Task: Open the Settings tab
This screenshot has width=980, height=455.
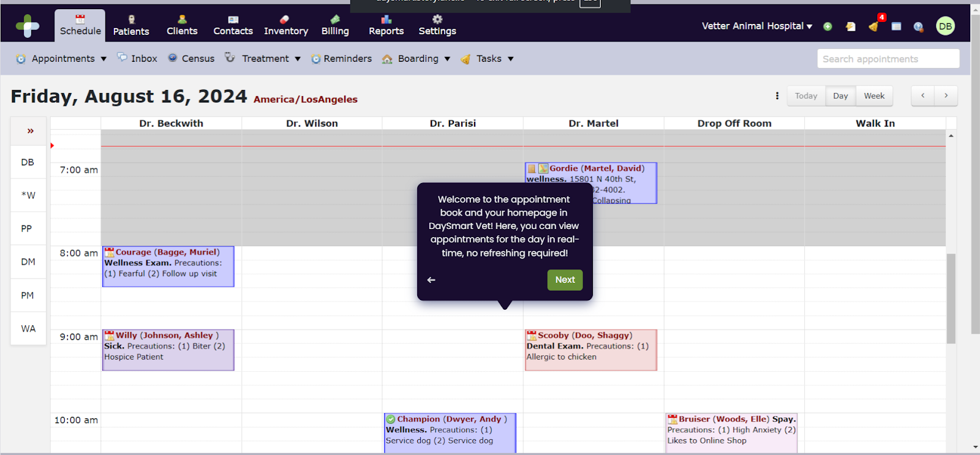Action: tap(437, 25)
